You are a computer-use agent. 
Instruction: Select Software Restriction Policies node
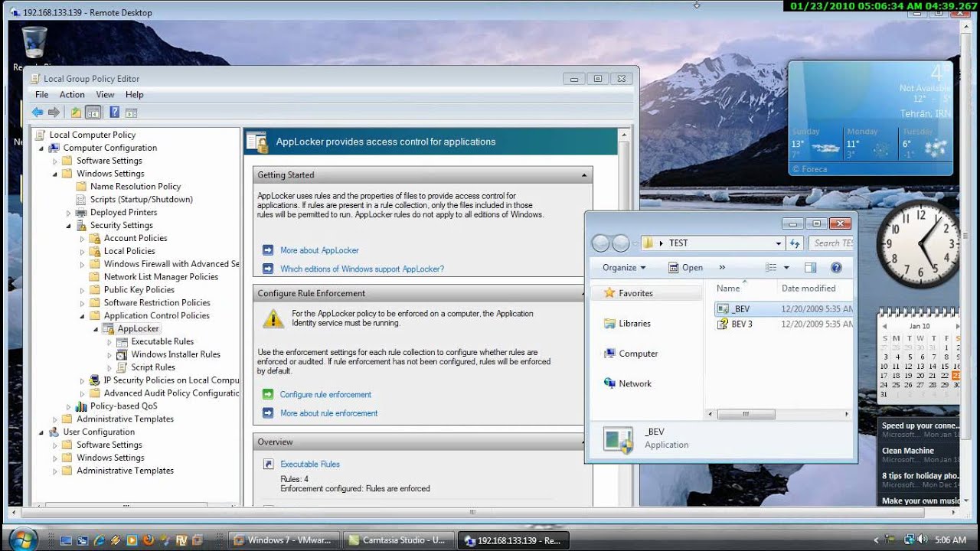point(157,303)
